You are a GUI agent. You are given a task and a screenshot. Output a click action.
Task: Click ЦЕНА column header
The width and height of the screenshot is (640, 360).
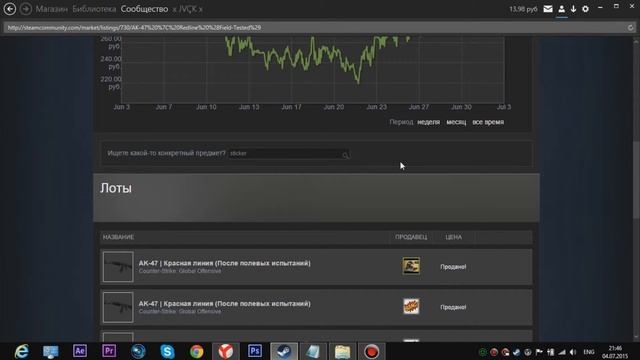pyautogui.click(x=453, y=237)
